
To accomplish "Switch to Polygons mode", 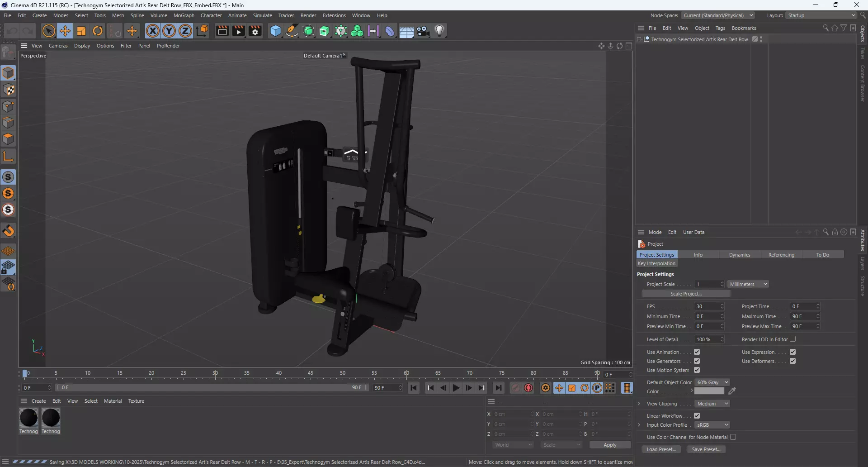I will tap(8, 139).
